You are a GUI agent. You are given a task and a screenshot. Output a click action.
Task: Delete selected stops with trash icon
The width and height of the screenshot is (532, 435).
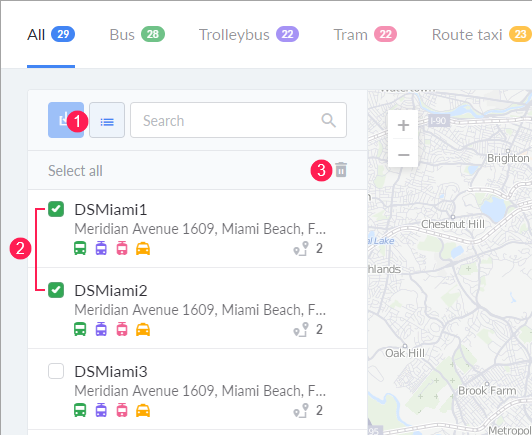(x=341, y=170)
